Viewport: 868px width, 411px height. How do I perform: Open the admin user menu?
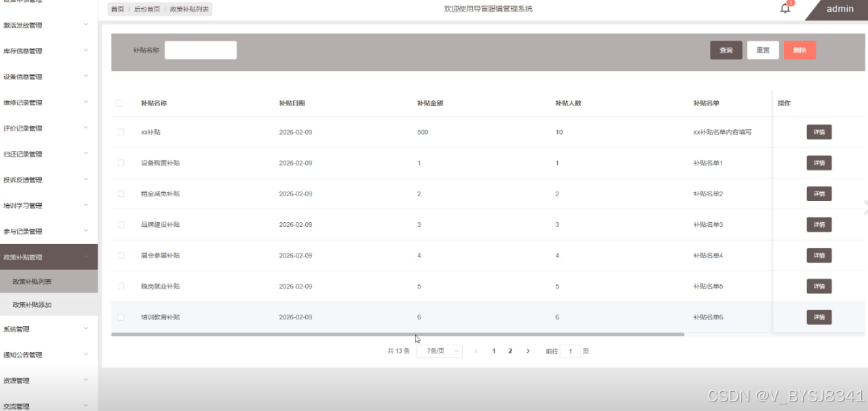point(840,9)
